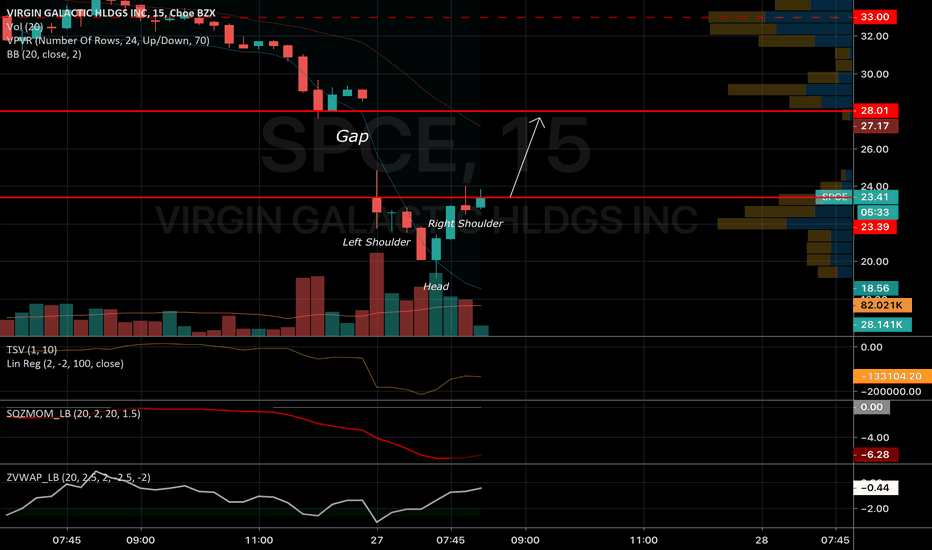Click the 05:33 countdown label
This screenshot has width=932, height=550.
point(875,212)
